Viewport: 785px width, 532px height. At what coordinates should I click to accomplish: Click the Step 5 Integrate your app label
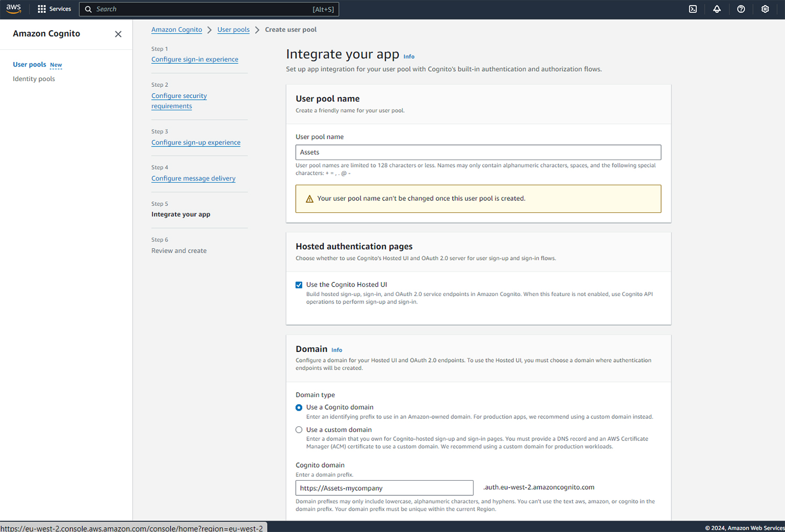point(181,214)
